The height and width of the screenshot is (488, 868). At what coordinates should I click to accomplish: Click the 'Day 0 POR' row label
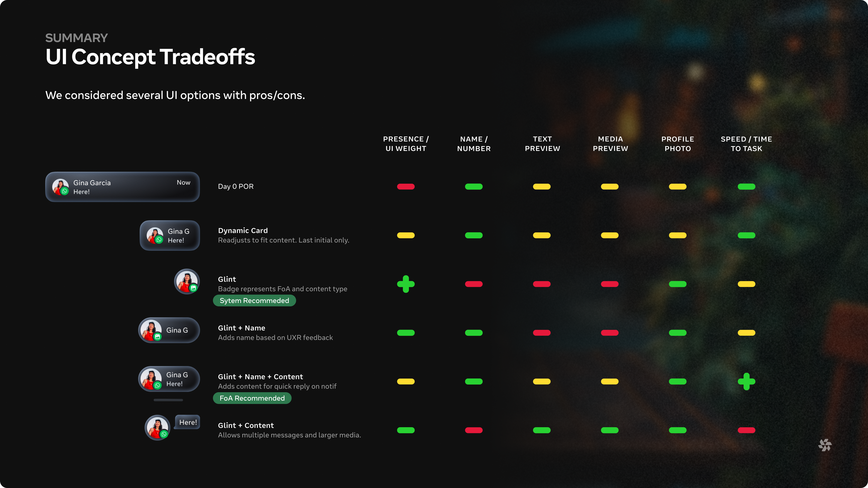pyautogui.click(x=236, y=187)
